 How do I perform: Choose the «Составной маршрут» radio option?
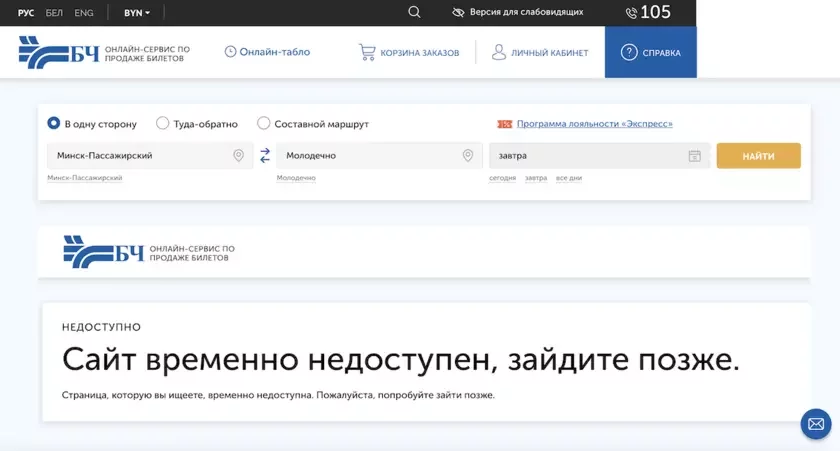click(x=264, y=124)
